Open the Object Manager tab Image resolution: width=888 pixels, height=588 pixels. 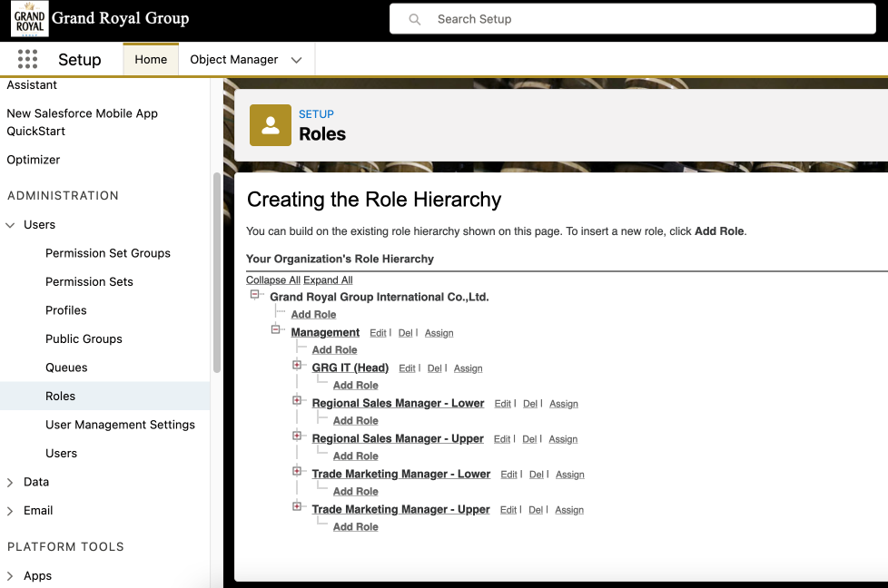click(234, 59)
